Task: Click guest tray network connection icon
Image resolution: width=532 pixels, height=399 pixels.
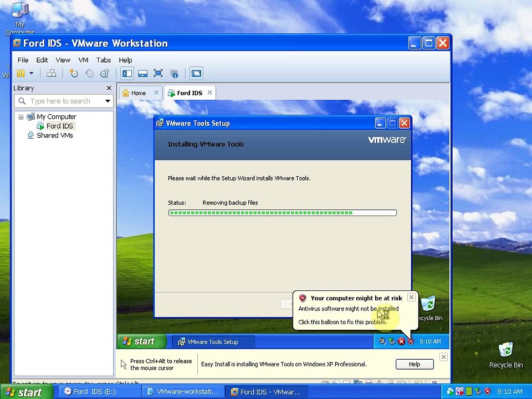Action: (392, 341)
